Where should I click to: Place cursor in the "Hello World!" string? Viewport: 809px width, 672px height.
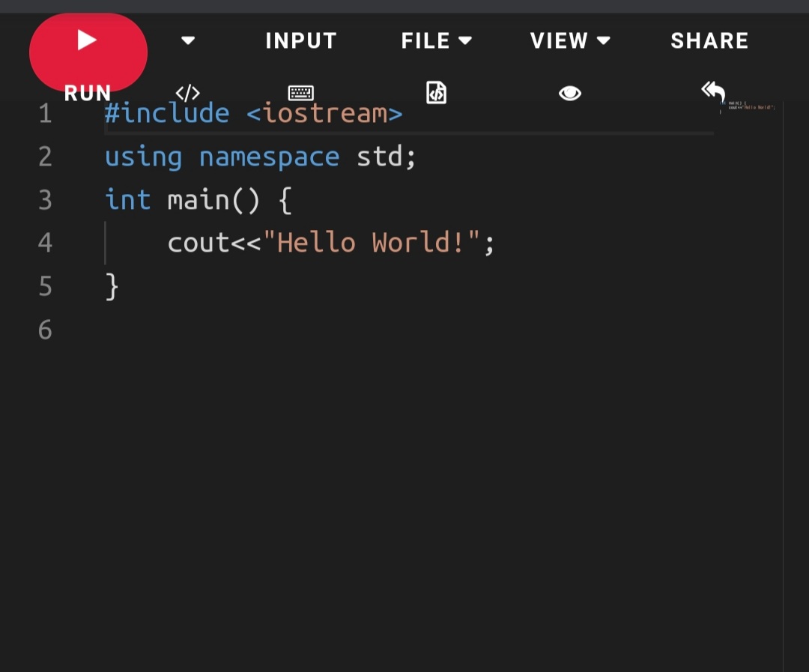(372, 243)
